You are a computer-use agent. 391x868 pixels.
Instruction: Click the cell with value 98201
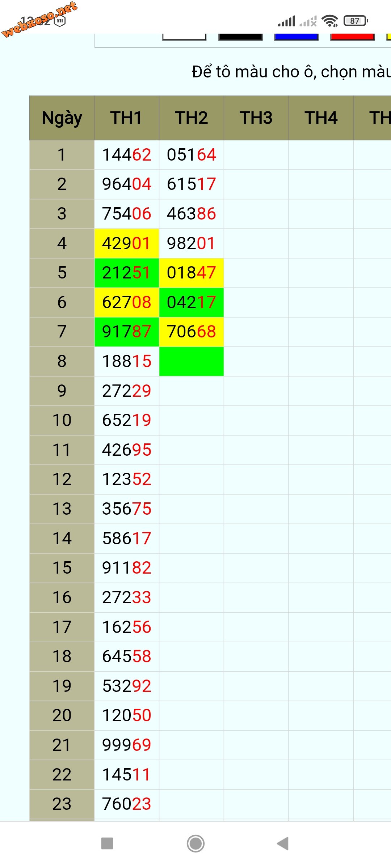192,243
